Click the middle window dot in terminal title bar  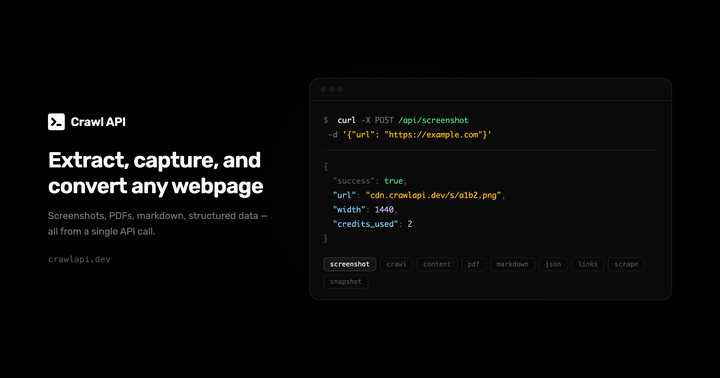(332, 90)
